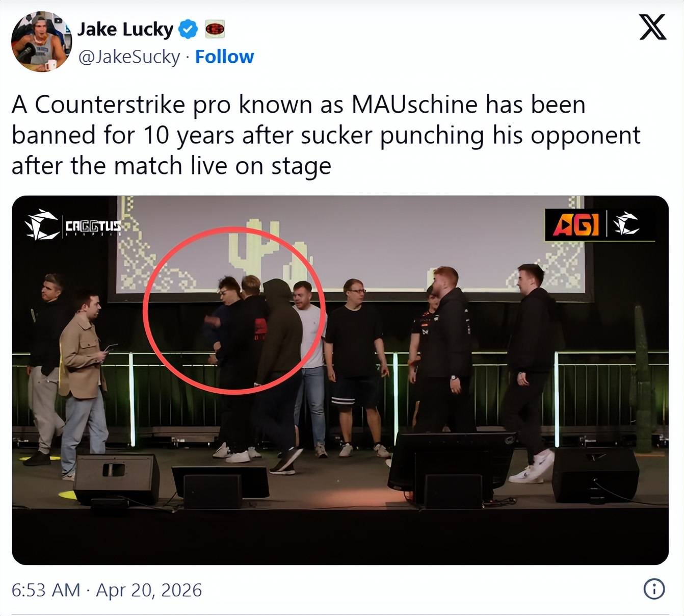
Task: Click the stage monitor speaker at left
Action: tap(116, 480)
